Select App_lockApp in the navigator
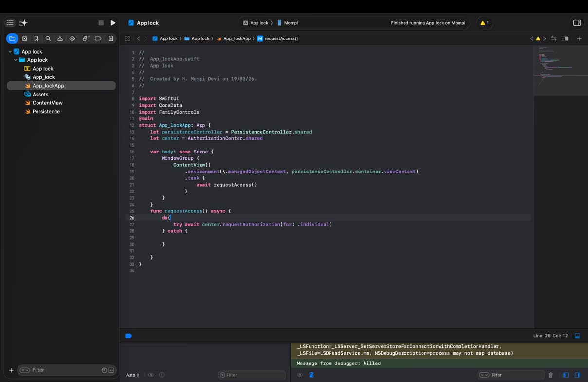Image resolution: width=588 pixels, height=382 pixels. (x=61, y=86)
